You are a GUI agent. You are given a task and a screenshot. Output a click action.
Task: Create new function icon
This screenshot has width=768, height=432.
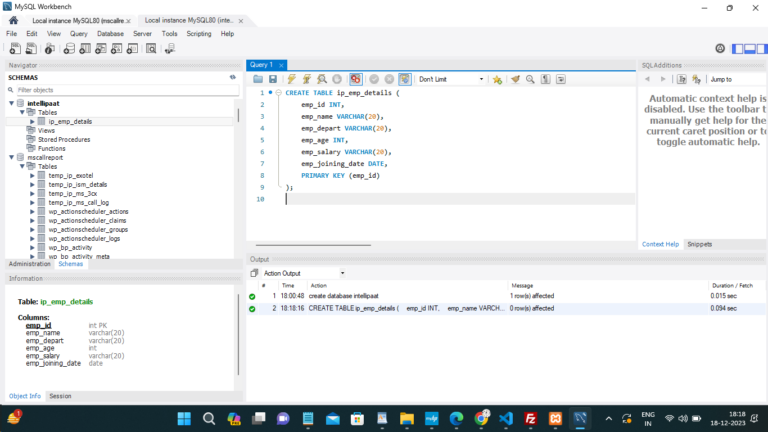(x=132, y=48)
